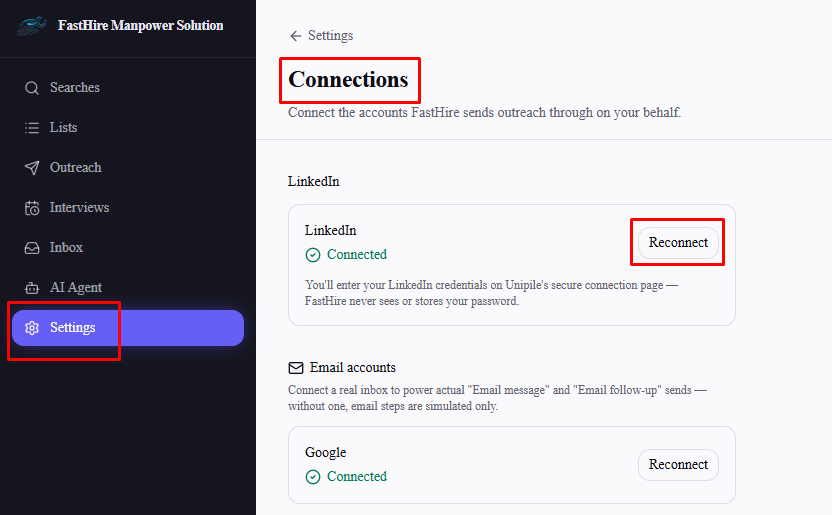Reconnect the LinkedIn account

click(678, 243)
